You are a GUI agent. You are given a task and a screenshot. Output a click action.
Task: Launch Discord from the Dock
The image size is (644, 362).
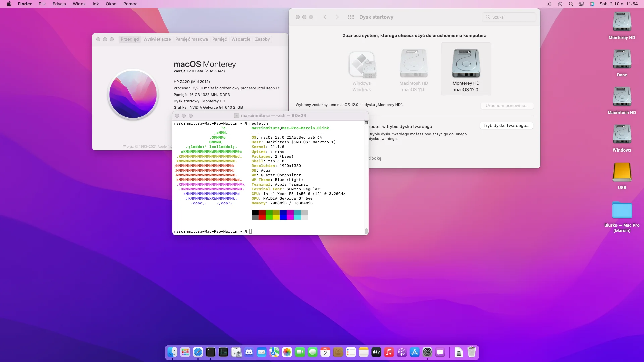click(x=249, y=352)
